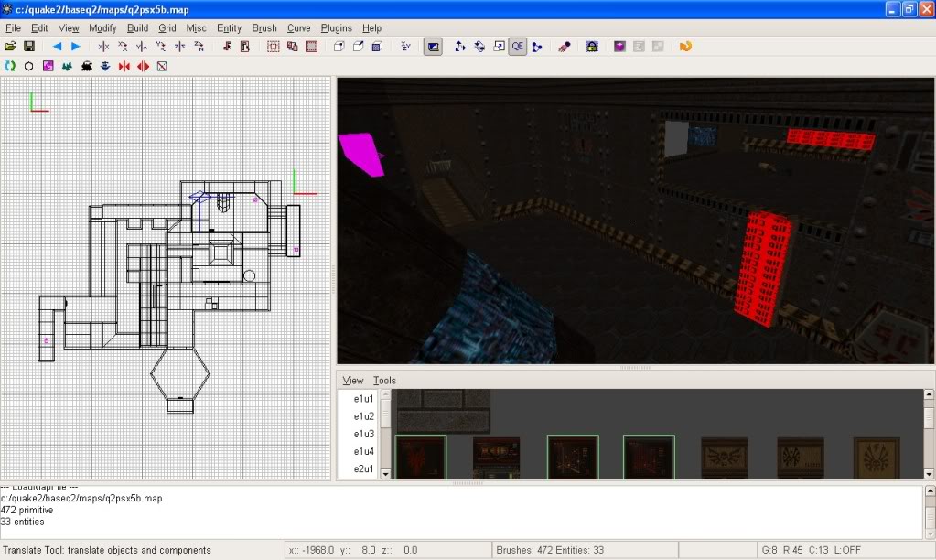Viewport: 936px width, 560px height.
Task: Click the texture list scroll-down arrow
Action: [x=385, y=473]
